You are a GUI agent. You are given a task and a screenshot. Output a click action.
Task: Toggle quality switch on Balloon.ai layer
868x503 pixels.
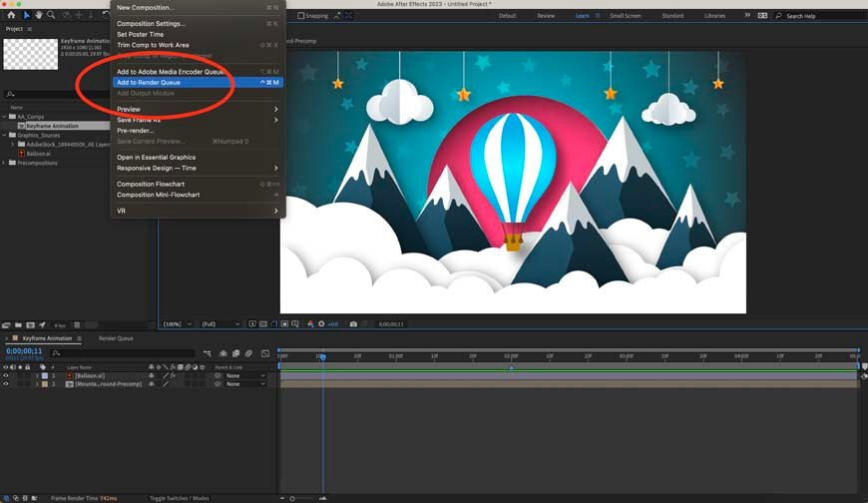(x=165, y=375)
